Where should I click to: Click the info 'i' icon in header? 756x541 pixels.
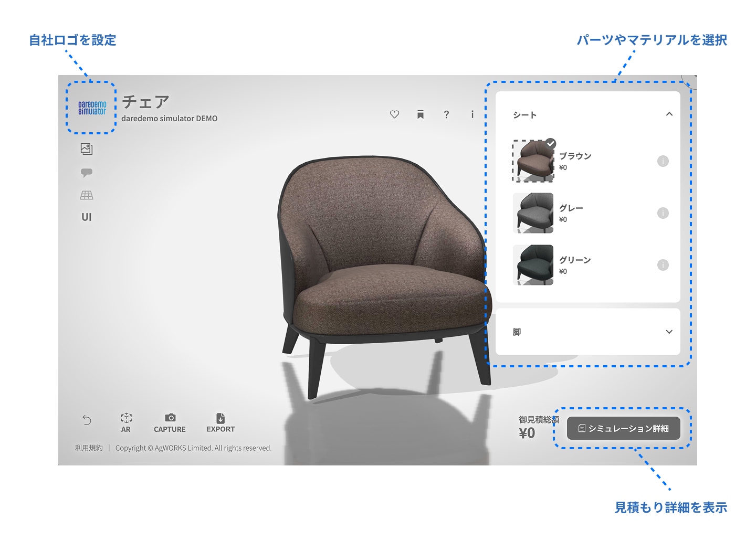pyautogui.click(x=472, y=114)
